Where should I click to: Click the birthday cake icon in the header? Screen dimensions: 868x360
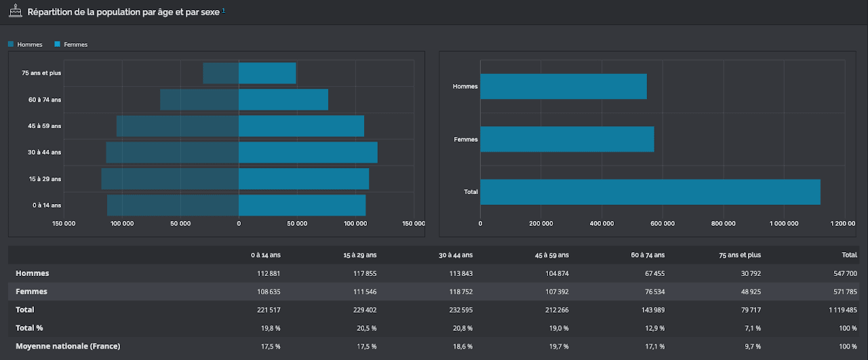click(15, 12)
